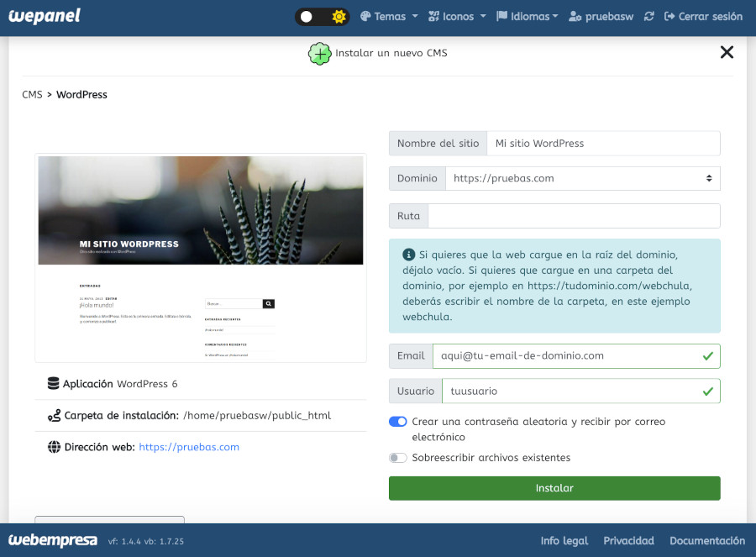Open the Idiomas dropdown menu
The image size is (756, 557).
tap(528, 17)
